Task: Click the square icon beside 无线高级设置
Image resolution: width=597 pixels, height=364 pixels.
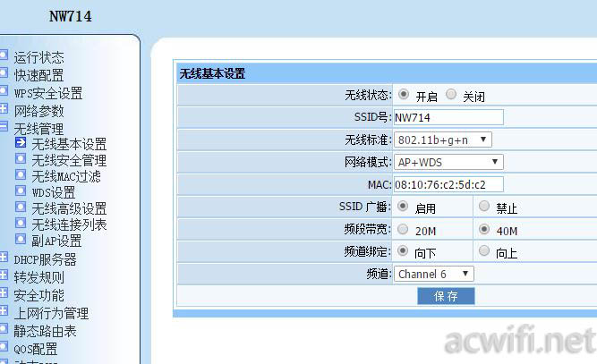Action: pyautogui.click(x=21, y=207)
